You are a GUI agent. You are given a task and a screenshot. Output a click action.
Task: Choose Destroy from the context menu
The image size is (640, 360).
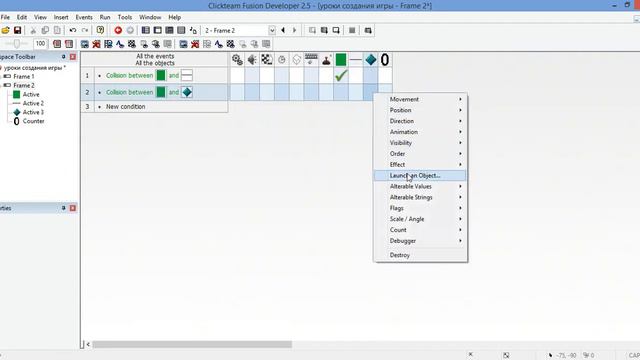pos(420,255)
